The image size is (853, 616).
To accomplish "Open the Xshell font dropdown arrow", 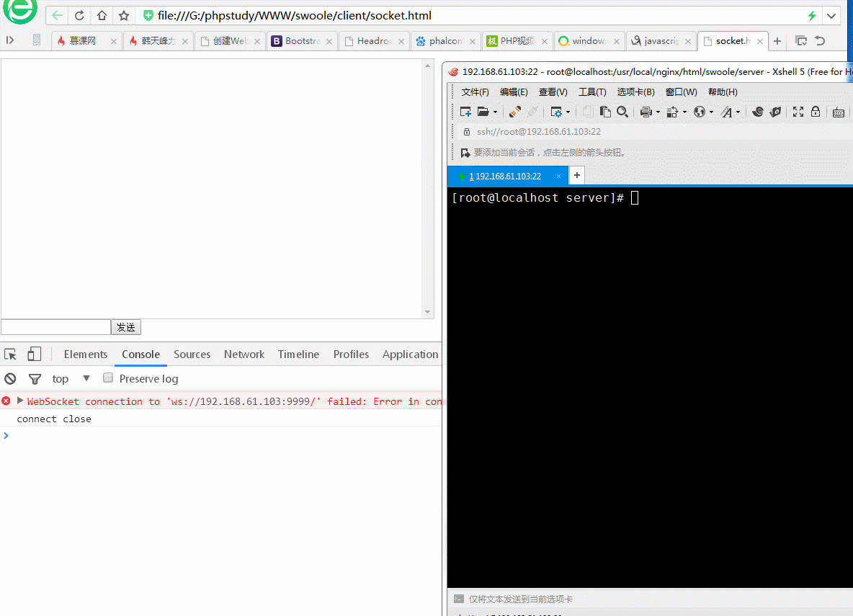I will [x=738, y=112].
